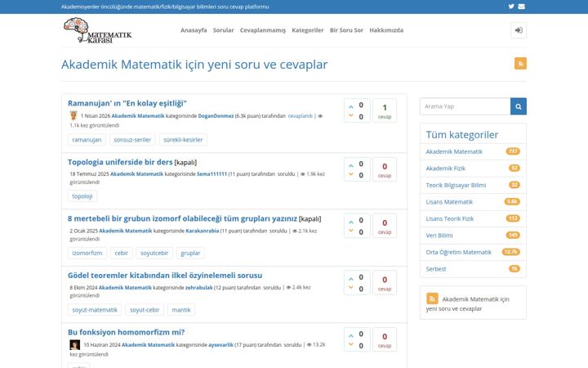Image resolution: width=588 pixels, height=368 pixels.
Task: Open Teorik Bilgisayar Bilimi category
Action: (456, 185)
